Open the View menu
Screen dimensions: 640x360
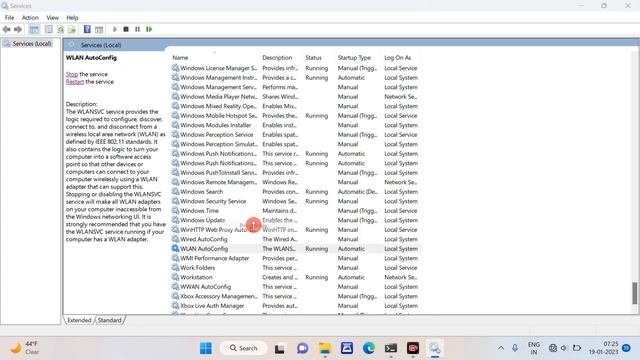click(x=52, y=18)
